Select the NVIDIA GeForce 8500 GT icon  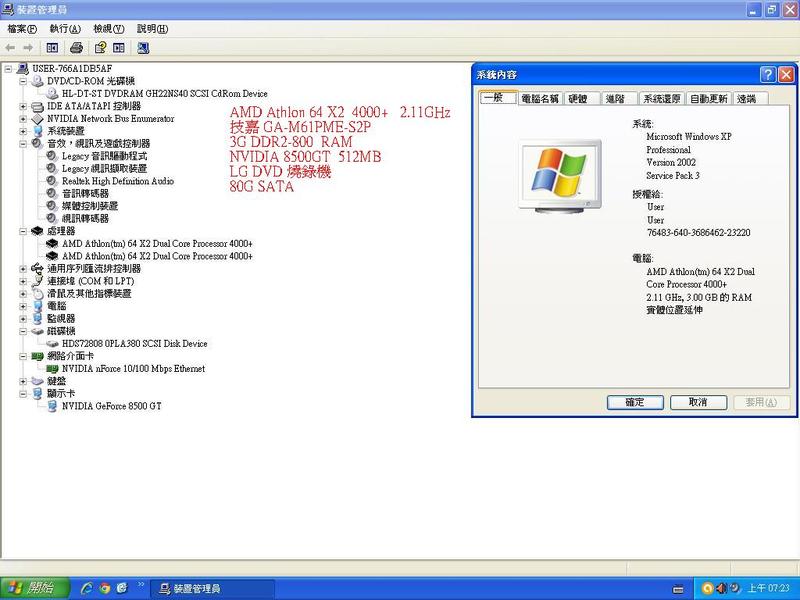click(52, 406)
